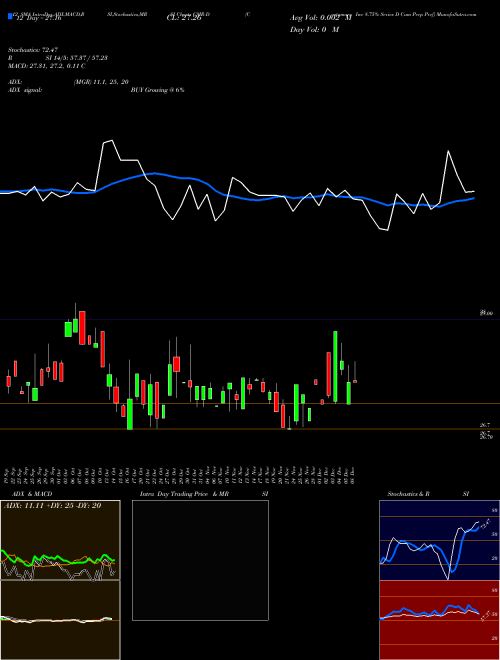Click the MACD lower sub-chart panel
The width and height of the screenshot is (500, 660).
click(x=60, y=620)
